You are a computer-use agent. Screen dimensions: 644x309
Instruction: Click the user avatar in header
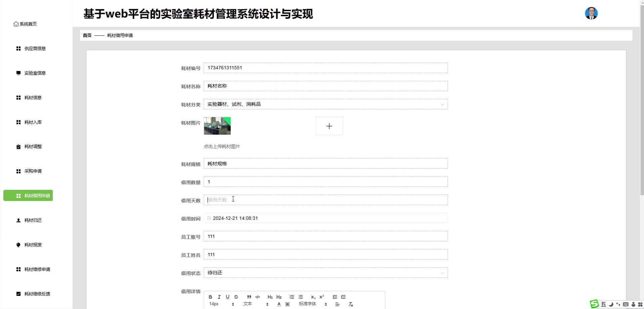591,13
